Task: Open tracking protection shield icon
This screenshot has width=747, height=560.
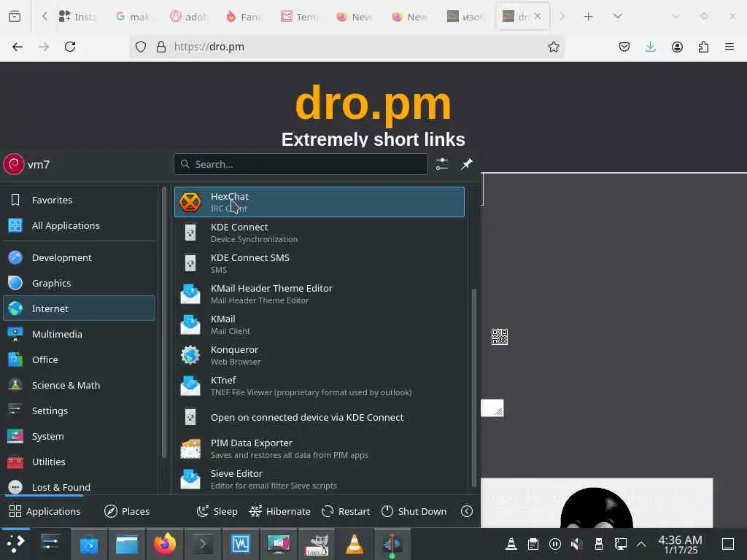Action: (141, 47)
